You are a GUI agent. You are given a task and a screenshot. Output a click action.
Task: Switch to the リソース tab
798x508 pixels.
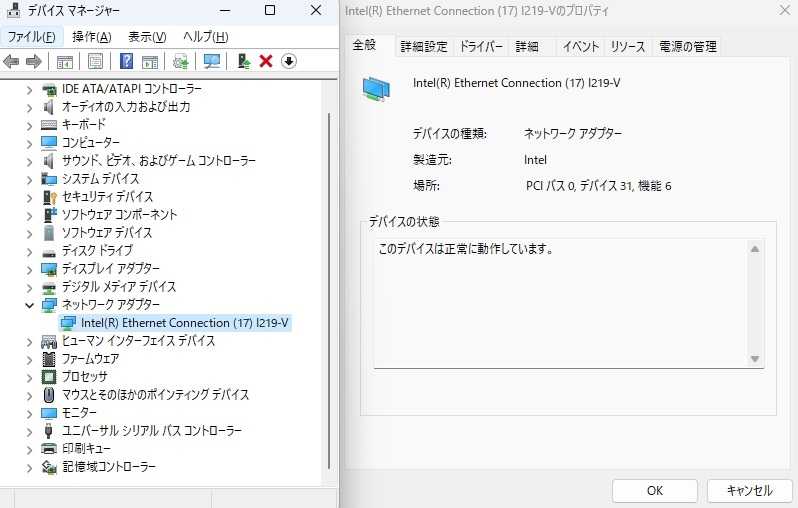(628, 47)
